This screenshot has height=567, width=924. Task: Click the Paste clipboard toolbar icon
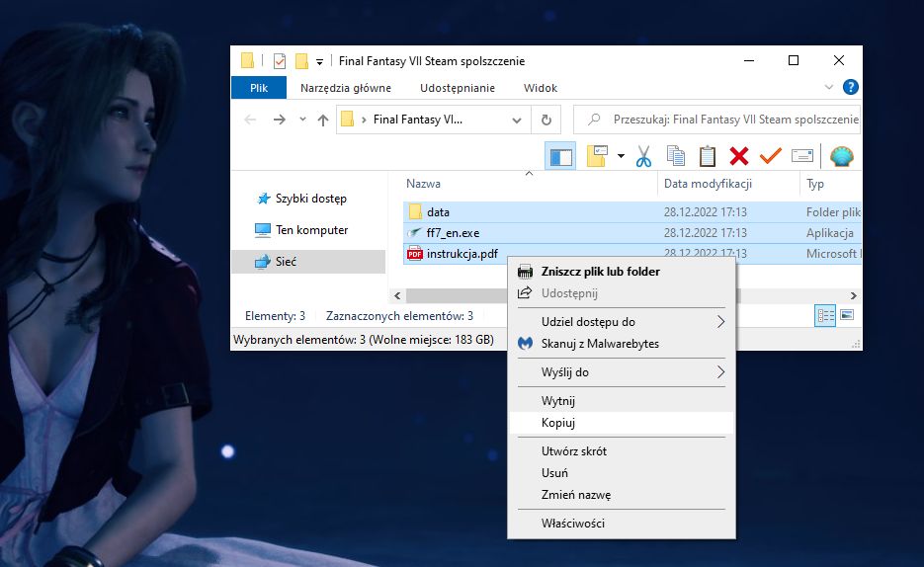click(x=708, y=156)
